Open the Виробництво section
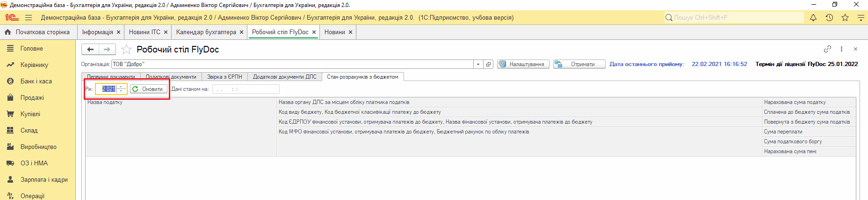Screen dimensions: 868x200 click(x=38, y=147)
